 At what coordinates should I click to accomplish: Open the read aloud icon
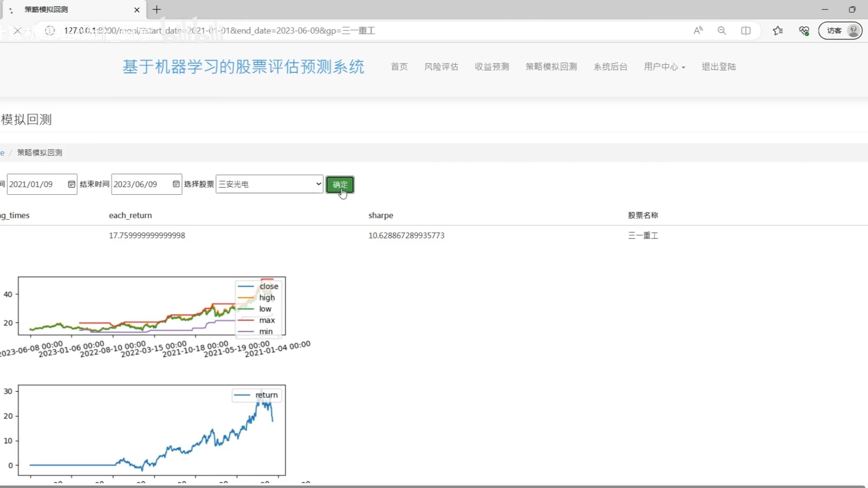[x=698, y=31]
